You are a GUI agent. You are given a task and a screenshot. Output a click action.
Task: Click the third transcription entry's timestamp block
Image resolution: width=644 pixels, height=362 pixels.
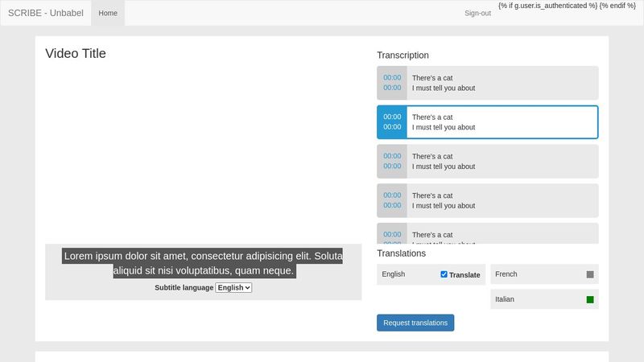pos(392,161)
